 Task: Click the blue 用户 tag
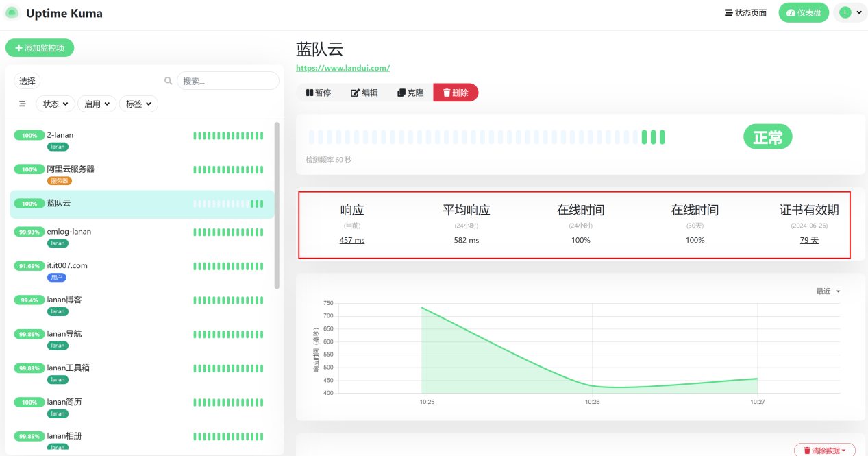click(57, 278)
